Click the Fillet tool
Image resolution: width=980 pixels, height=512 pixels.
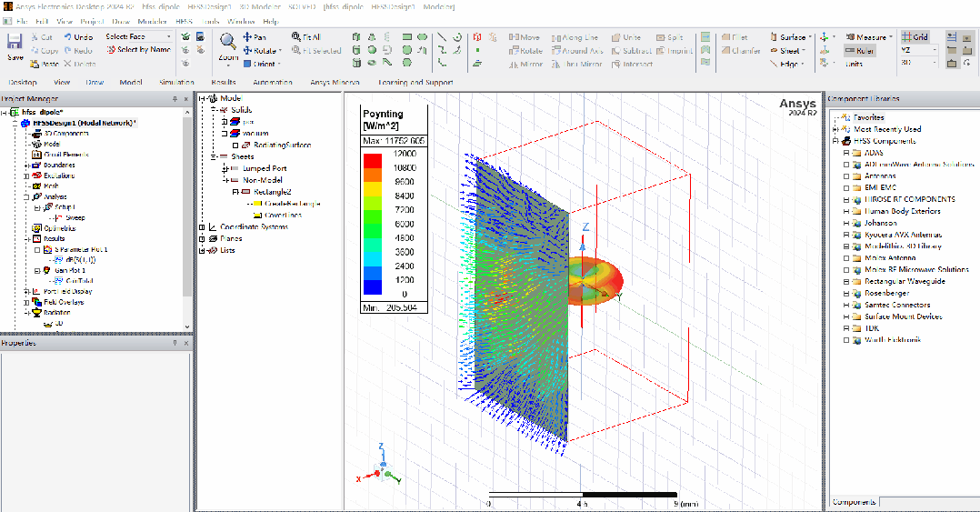[x=735, y=37]
